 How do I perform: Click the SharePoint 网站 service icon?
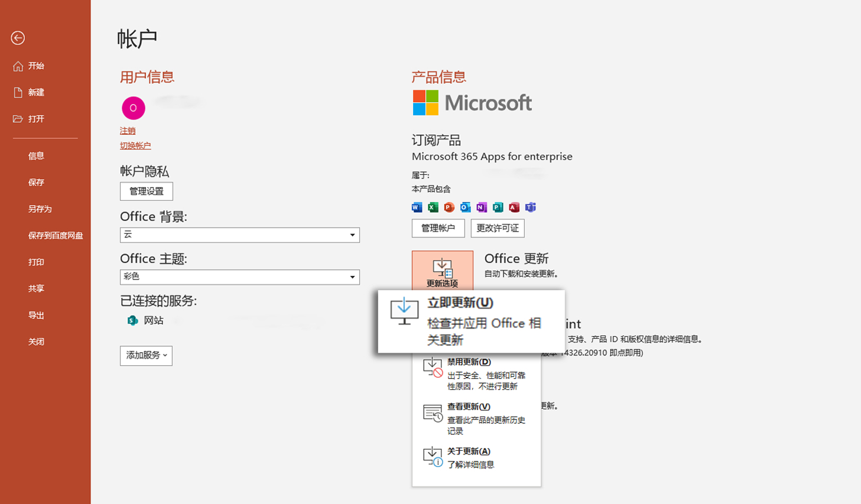tap(133, 320)
